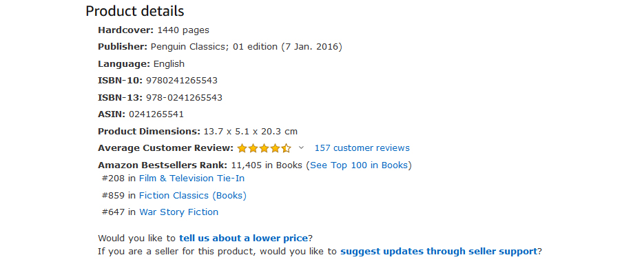Click the ISBN-13 value 978-0241265543
The image size is (644, 264).
[x=184, y=98]
